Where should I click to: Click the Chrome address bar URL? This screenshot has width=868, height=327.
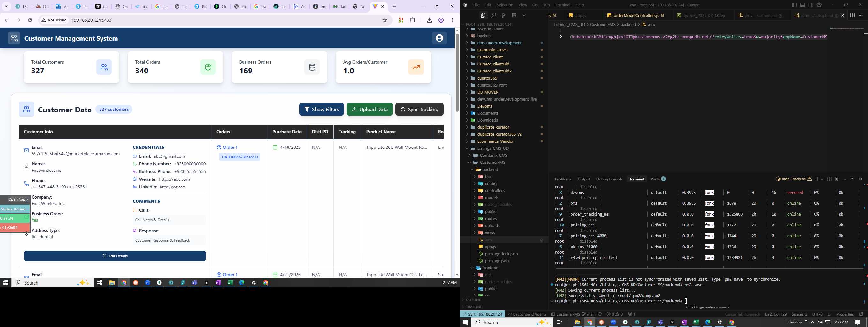91,20
